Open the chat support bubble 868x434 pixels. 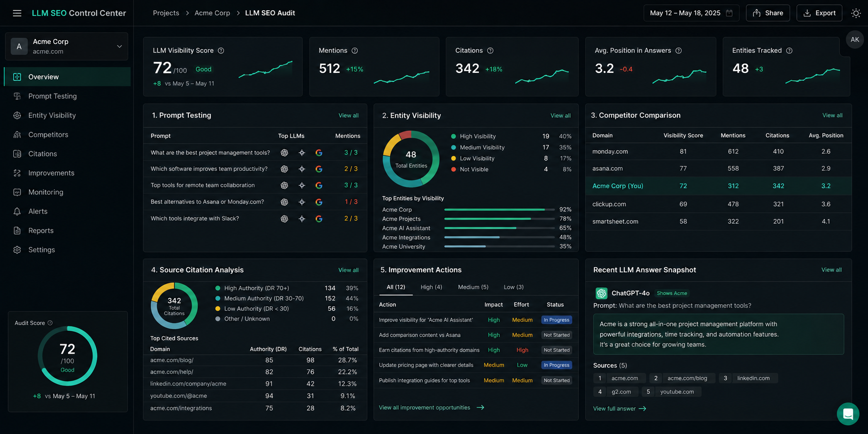click(x=848, y=413)
